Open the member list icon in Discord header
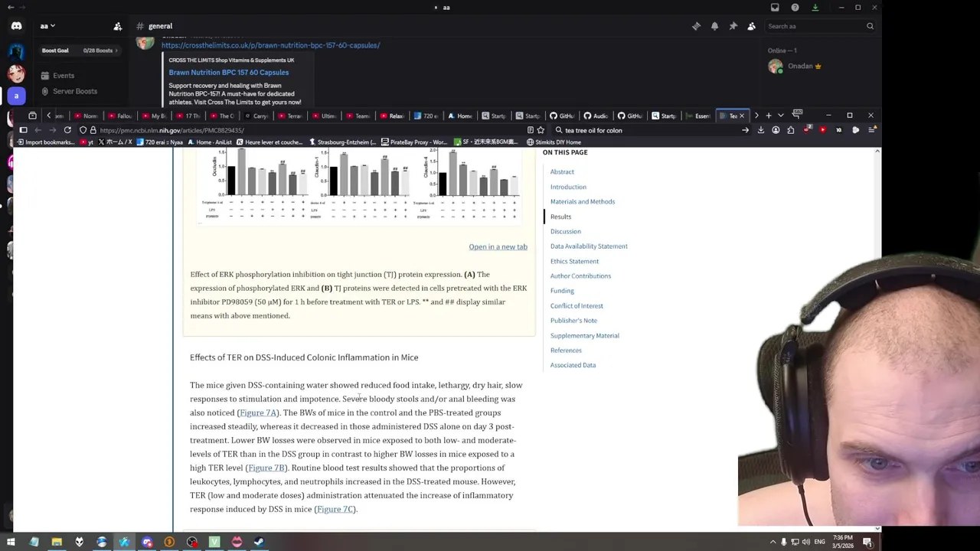Viewport: 980px width, 551px height. pyautogui.click(x=751, y=26)
